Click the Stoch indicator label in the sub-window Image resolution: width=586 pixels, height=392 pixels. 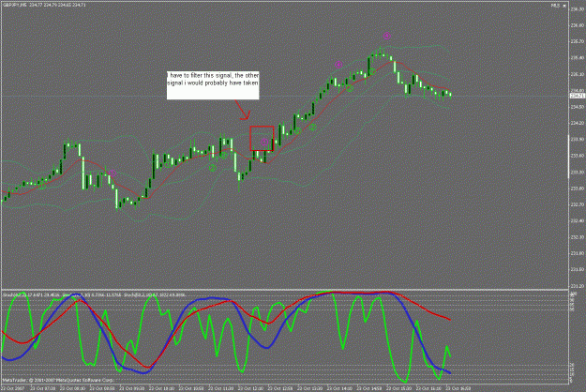pos(94,295)
